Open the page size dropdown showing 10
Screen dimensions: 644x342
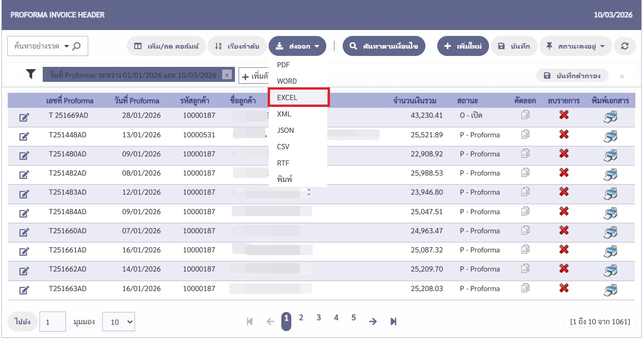coord(119,322)
